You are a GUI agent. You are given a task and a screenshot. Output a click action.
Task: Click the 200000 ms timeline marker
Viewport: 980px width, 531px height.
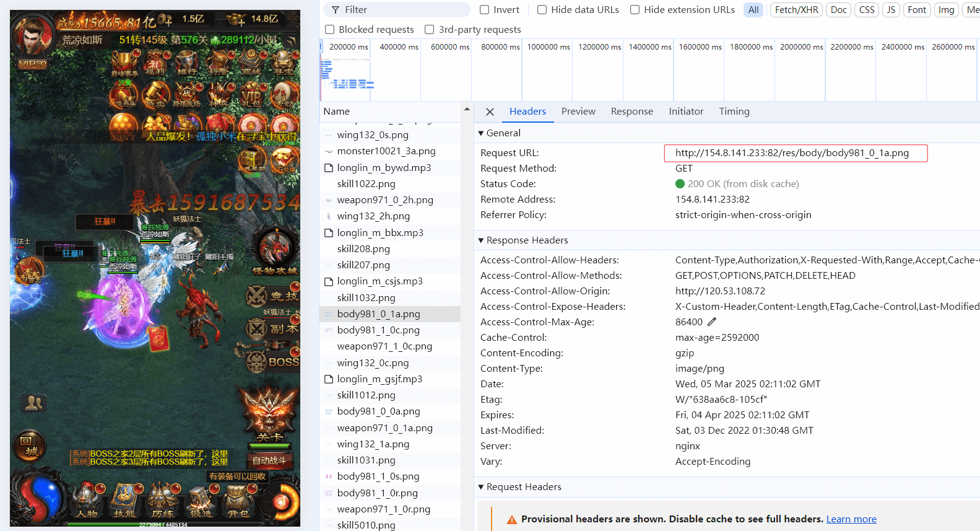[349, 47]
